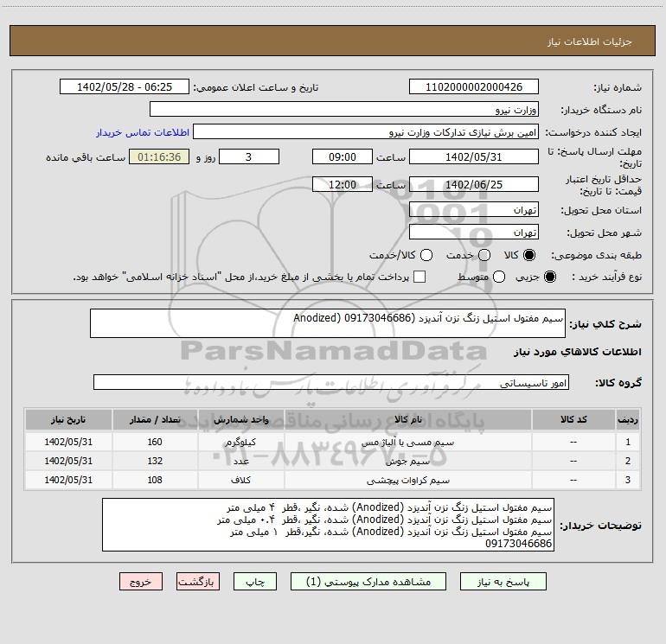Viewport: 666px width, 644px height.
Task: Select the جزیی purchase type radio
Action: (549, 277)
